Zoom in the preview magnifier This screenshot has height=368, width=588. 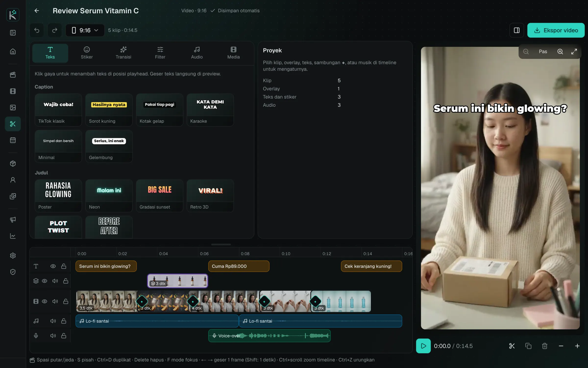point(560,52)
